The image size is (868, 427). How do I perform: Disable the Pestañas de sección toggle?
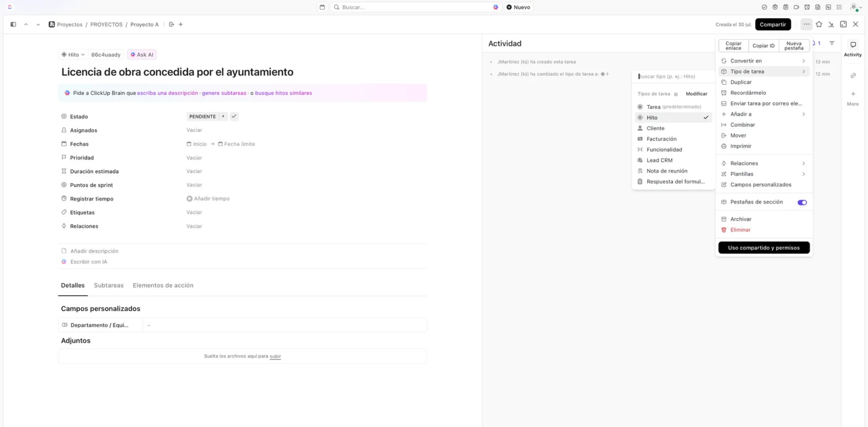pos(801,202)
